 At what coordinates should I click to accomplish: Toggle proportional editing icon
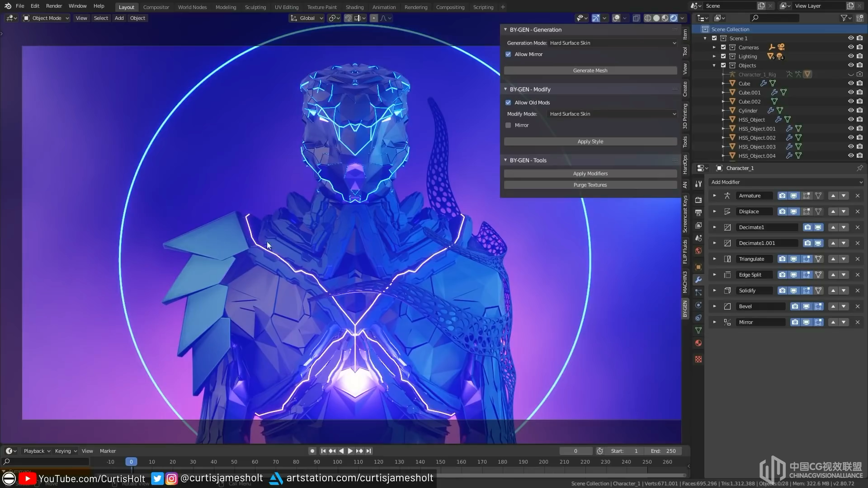(x=374, y=18)
